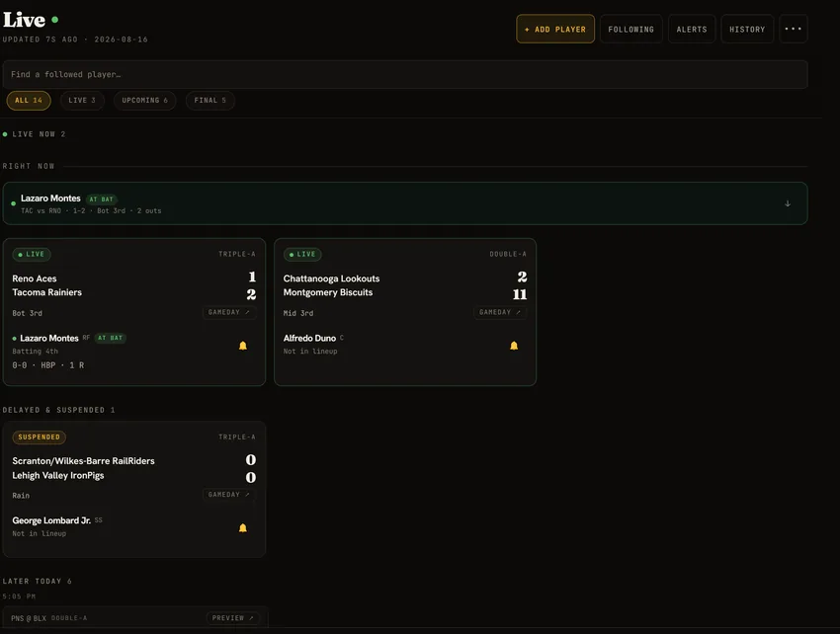
Task: Click the Live page title
Action: [24, 20]
